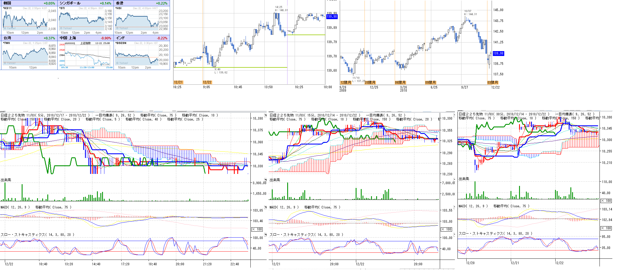The image size is (644, 277).
Task: Select the 12/21 date marker on intraday chart
Action: pyautogui.click(x=178, y=82)
